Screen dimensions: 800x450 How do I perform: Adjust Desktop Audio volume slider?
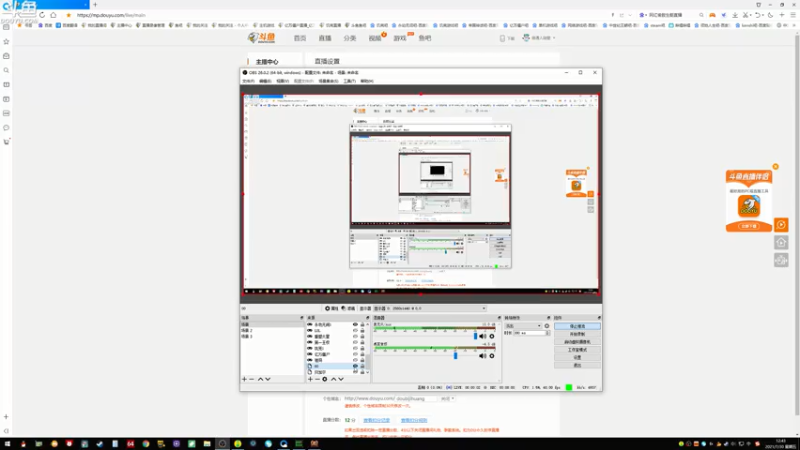[x=456, y=356]
